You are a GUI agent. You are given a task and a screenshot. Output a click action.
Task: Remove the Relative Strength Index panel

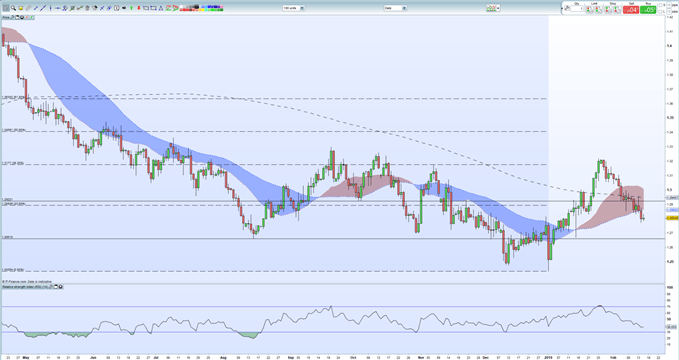coord(61,287)
